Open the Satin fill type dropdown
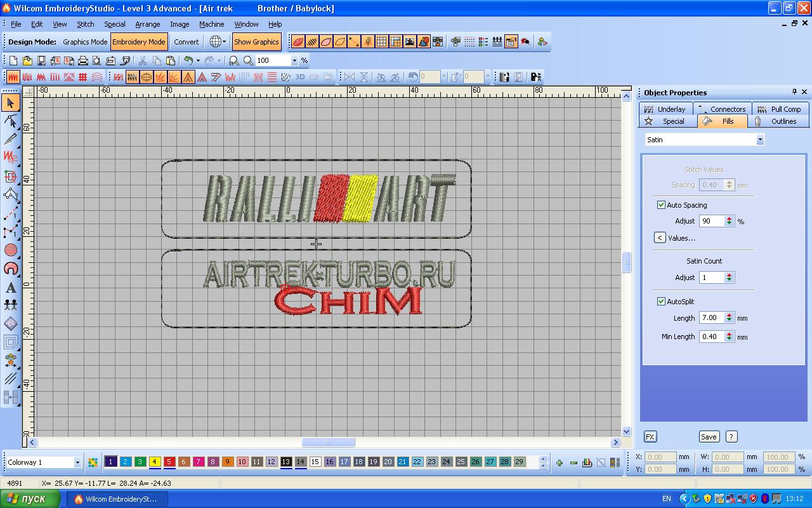 pyautogui.click(x=759, y=140)
